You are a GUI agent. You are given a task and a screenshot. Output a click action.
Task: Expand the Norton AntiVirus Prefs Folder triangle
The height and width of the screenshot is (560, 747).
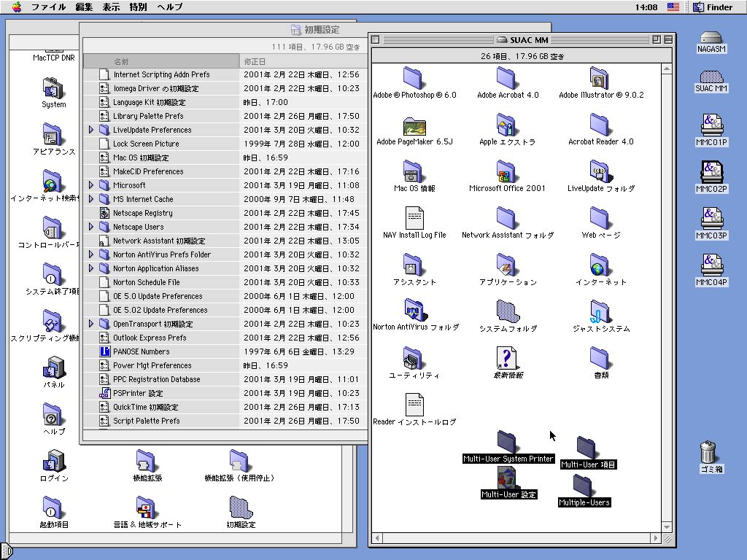tap(91, 254)
